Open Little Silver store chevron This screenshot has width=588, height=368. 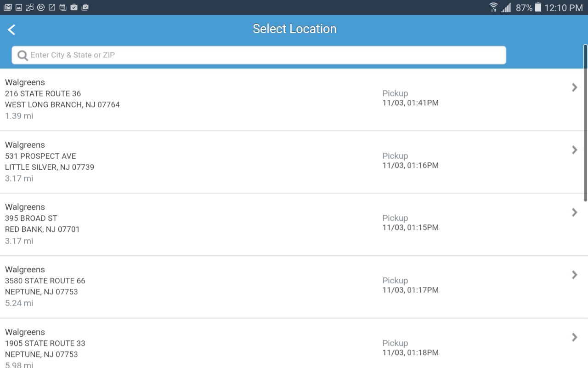[x=574, y=150]
